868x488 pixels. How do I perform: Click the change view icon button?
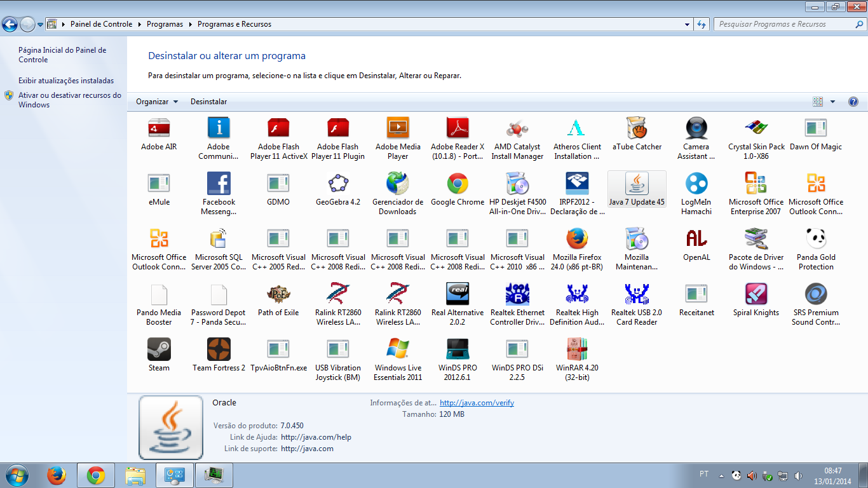818,102
